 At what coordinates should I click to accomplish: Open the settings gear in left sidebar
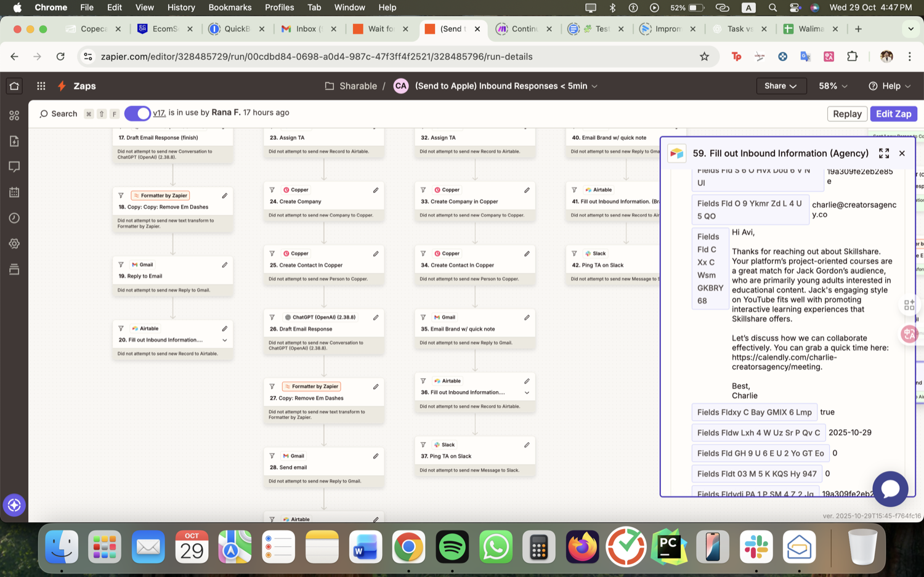(x=14, y=244)
